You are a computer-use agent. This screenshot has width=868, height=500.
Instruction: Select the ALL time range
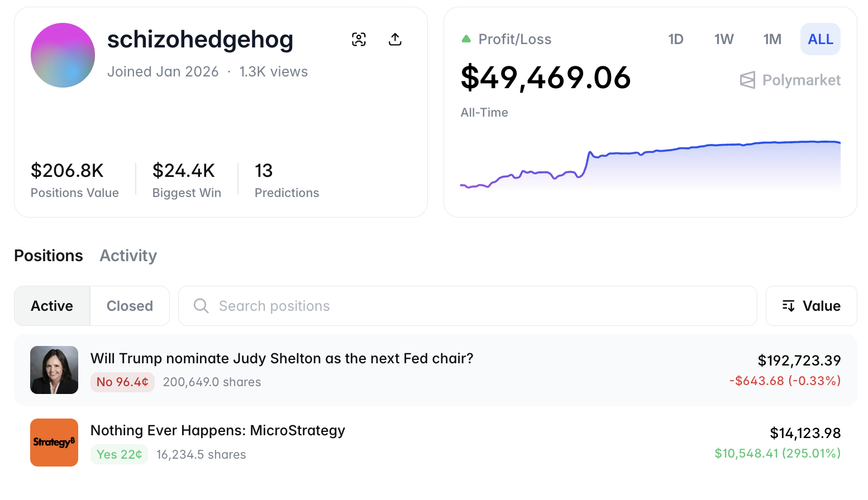pyautogui.click(x=820, y=39)
